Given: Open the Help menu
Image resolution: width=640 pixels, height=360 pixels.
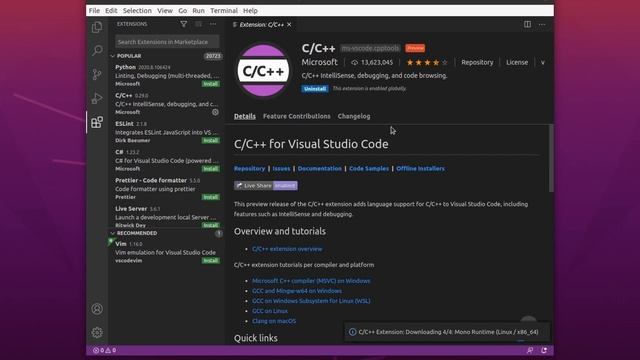Looking at the screenshot, I should (x=250, y=11).
